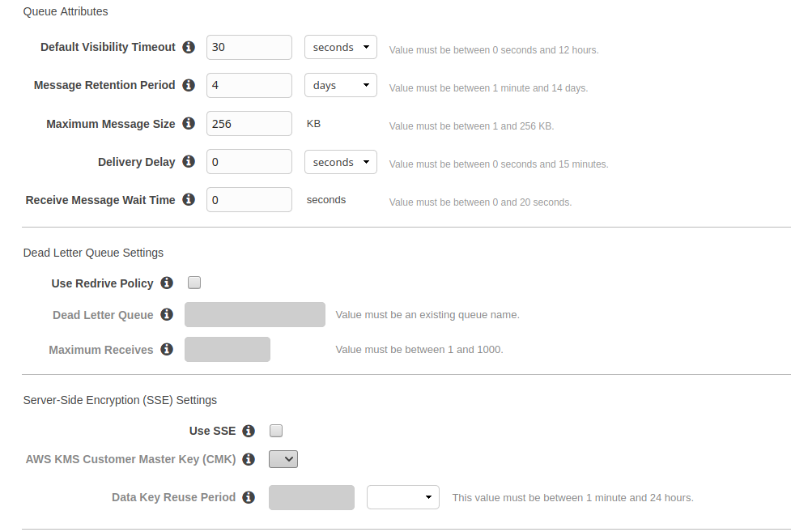Open info icon beside Use Redrive Policy

point(167,283)
